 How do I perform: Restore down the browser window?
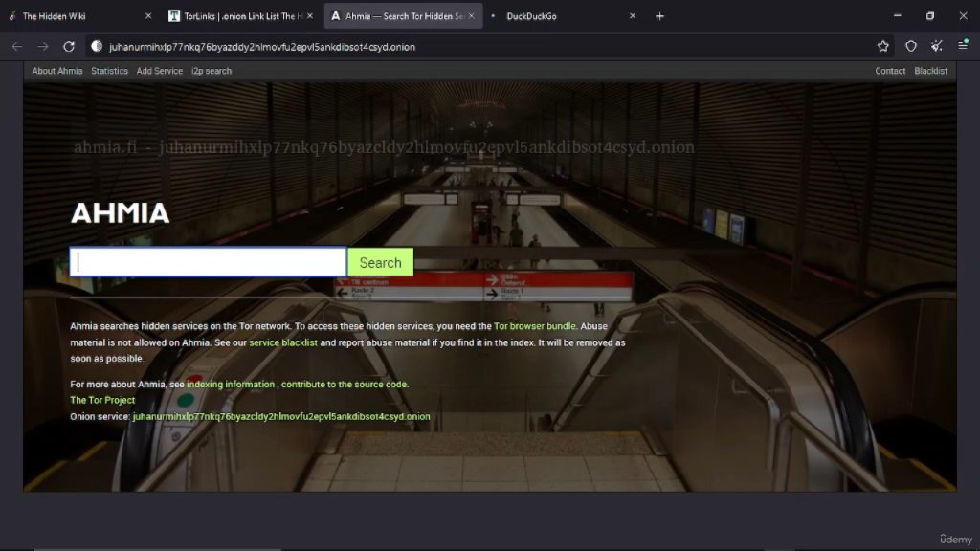click(x=930, y=16)
